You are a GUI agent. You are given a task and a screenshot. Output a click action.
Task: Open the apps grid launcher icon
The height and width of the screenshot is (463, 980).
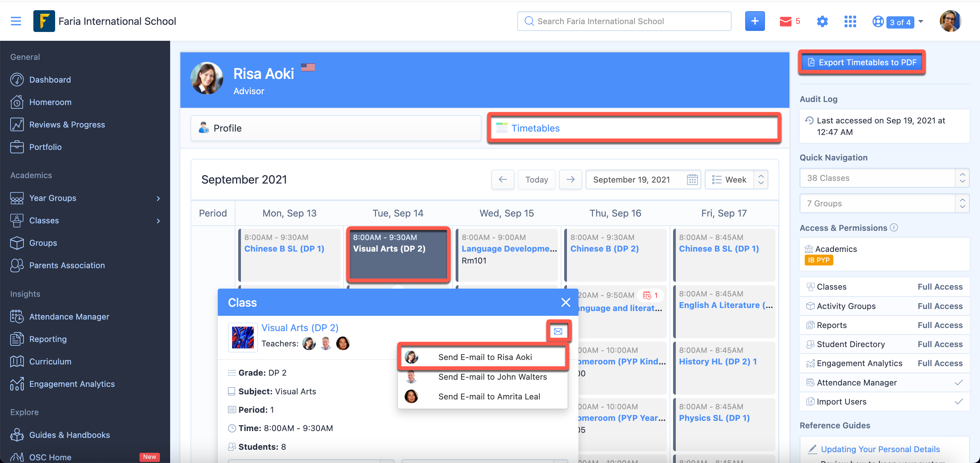tap(850, 21)
